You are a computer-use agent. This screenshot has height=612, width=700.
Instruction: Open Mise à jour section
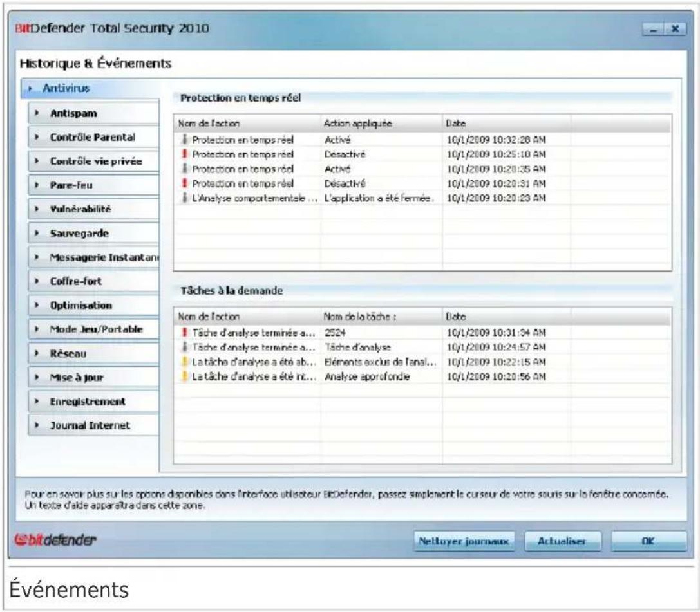click(94, 378)
